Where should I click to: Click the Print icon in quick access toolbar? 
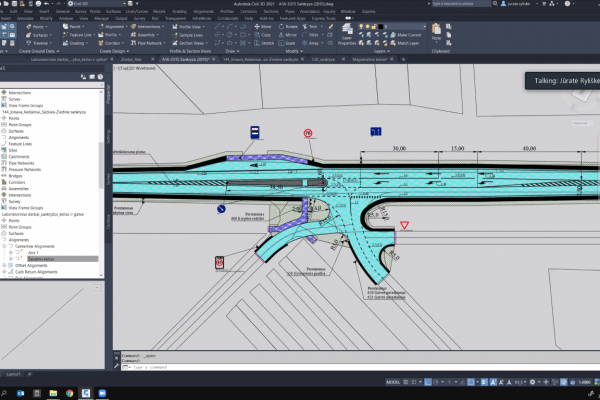[38, 3]
